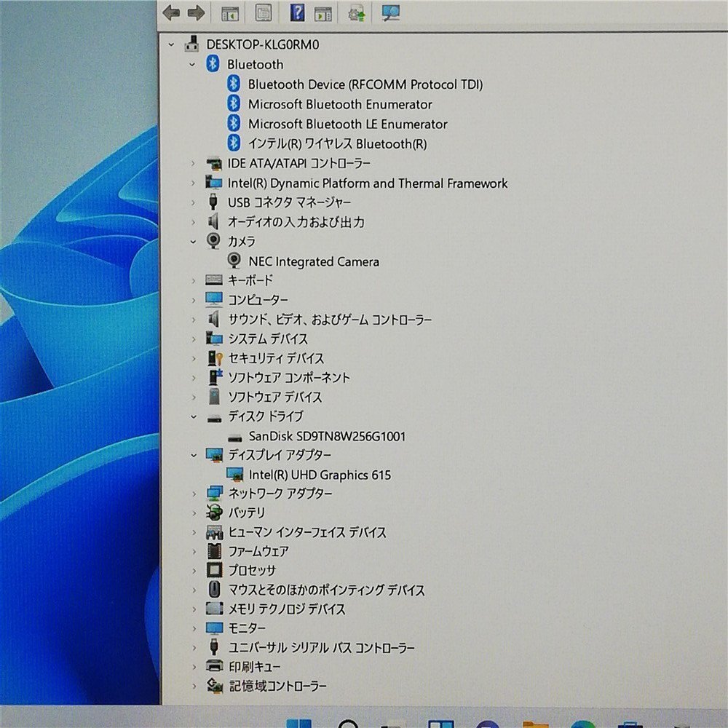728x728 pixels.
Task: Select the サウンド、ビデオ、およびゲーム コントローラー label
Action: pos(330,320)
